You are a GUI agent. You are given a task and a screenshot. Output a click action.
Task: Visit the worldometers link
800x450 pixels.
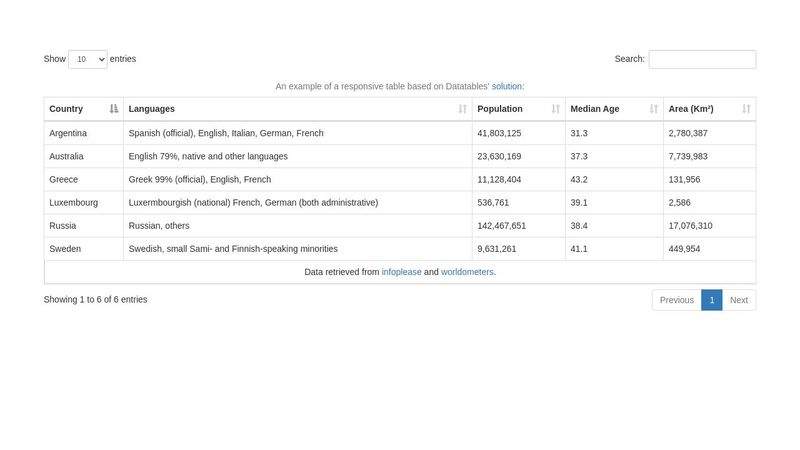(467, 272)
